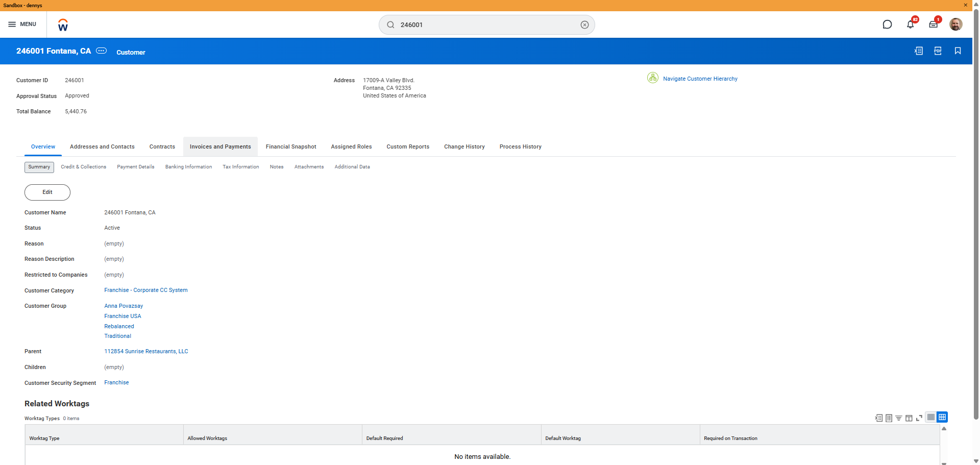Screen dimensions: 980x465
Task: Open parent link 112854 Sunrise Restaurants, LLC
Action: 146,352
